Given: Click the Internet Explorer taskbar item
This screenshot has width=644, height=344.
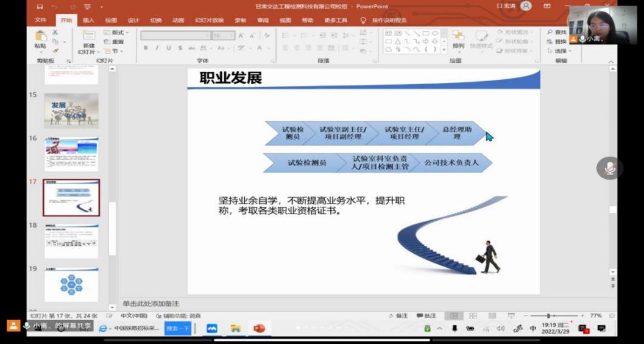Looking at the screenshot, I should (x=128, y=328).
